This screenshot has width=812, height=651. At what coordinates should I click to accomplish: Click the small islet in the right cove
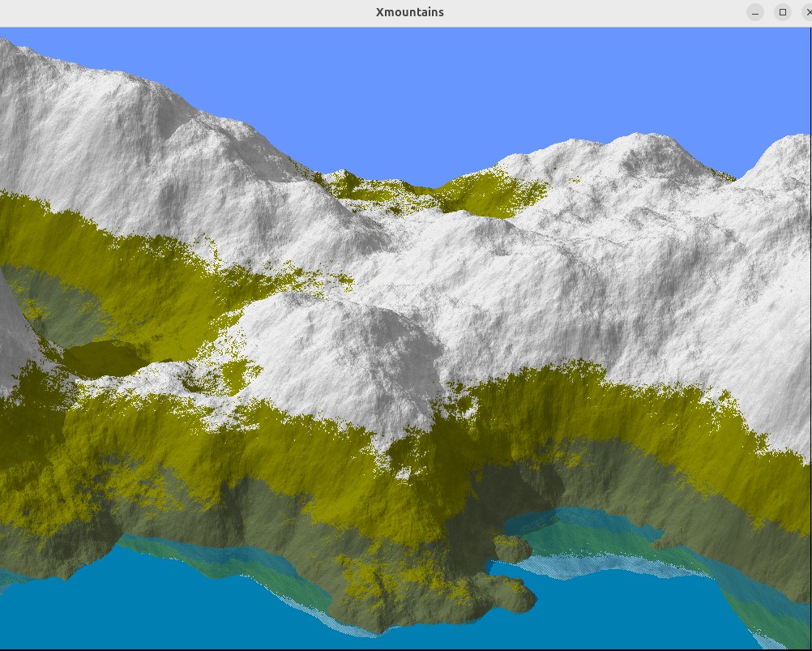(x=512, y=549)
